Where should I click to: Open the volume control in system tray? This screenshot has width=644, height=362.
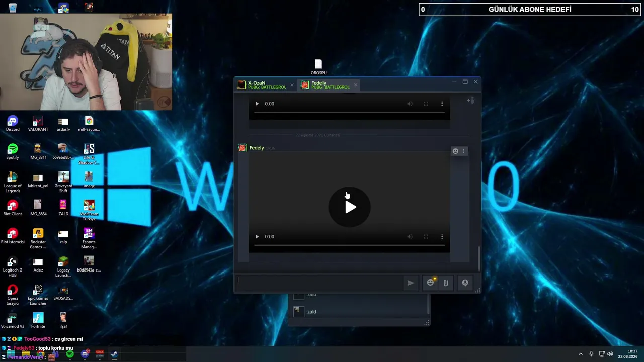tap(610, 354)
